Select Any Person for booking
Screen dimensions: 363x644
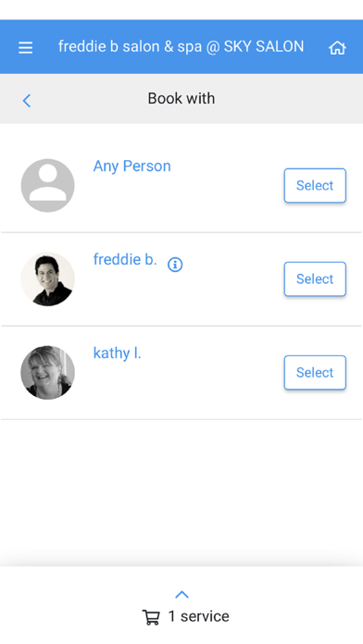(315, 185)
